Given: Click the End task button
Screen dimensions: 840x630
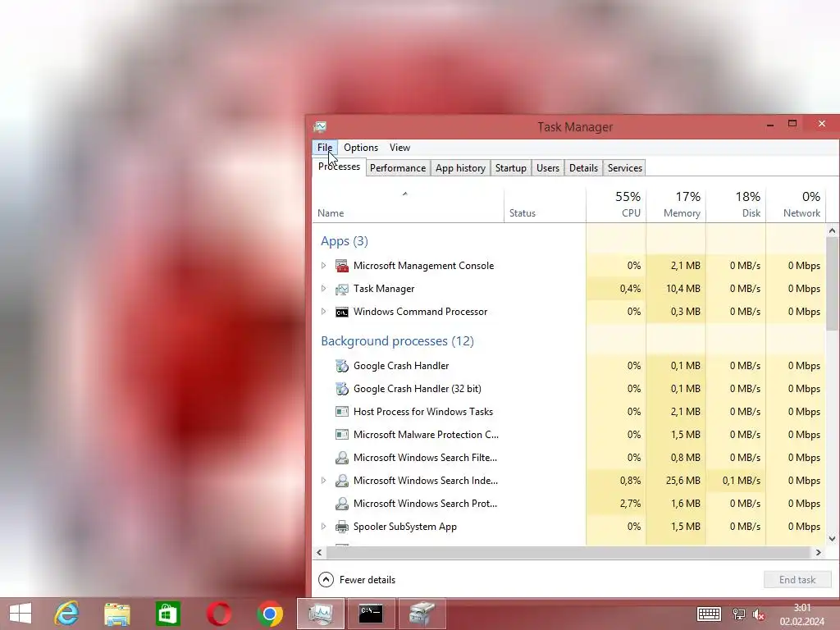Looking at the screenshot, I should (x=797, y=580).
